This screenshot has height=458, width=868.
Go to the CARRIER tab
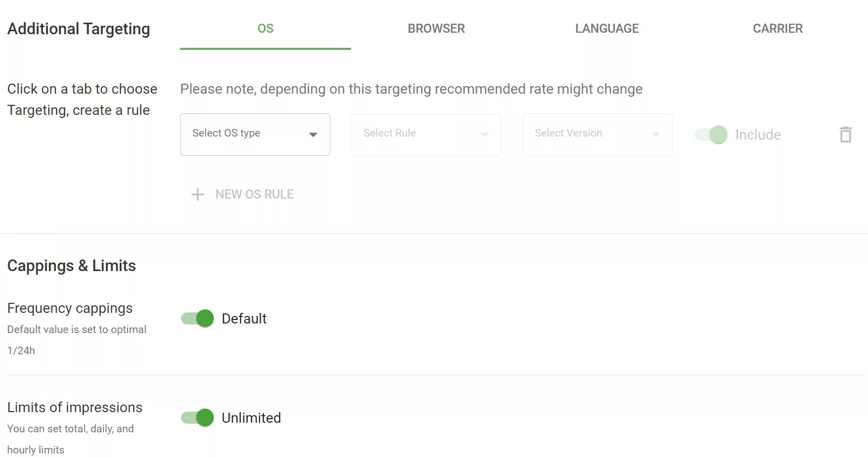click(x=777, y=29)
